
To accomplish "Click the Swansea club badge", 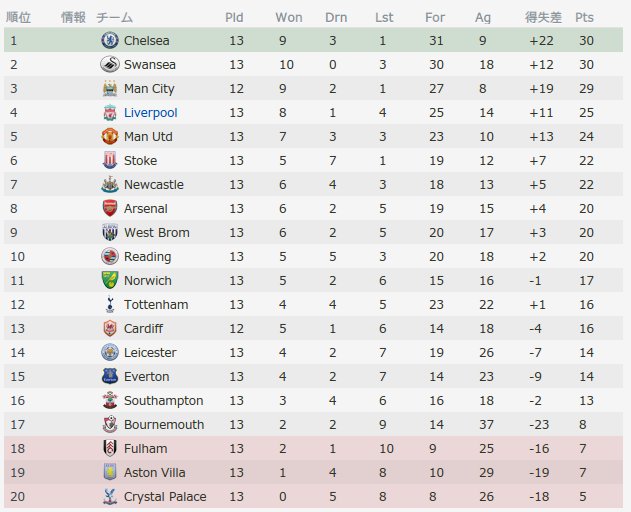I will pos(109,64).
